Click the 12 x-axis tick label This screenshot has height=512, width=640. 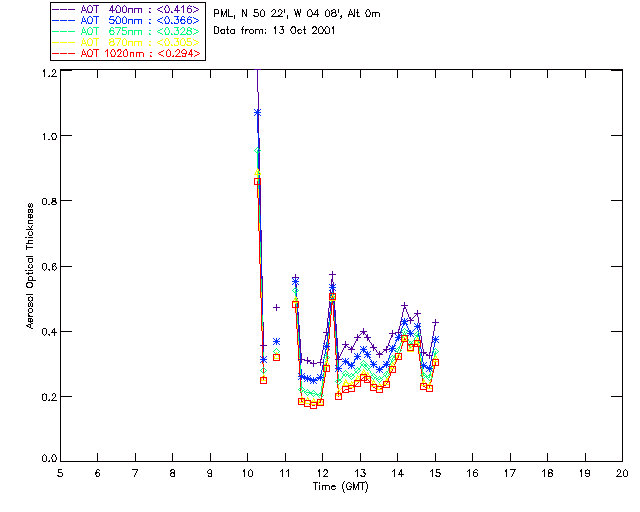point(322,473)
